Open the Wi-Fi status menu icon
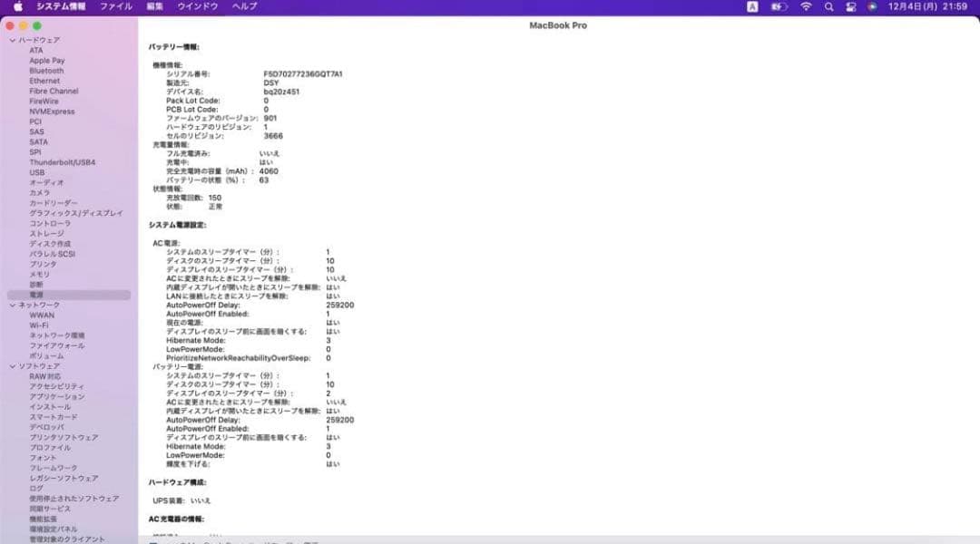Image resolution: width=980 pixels, height=544 pixels. [807, 6]
